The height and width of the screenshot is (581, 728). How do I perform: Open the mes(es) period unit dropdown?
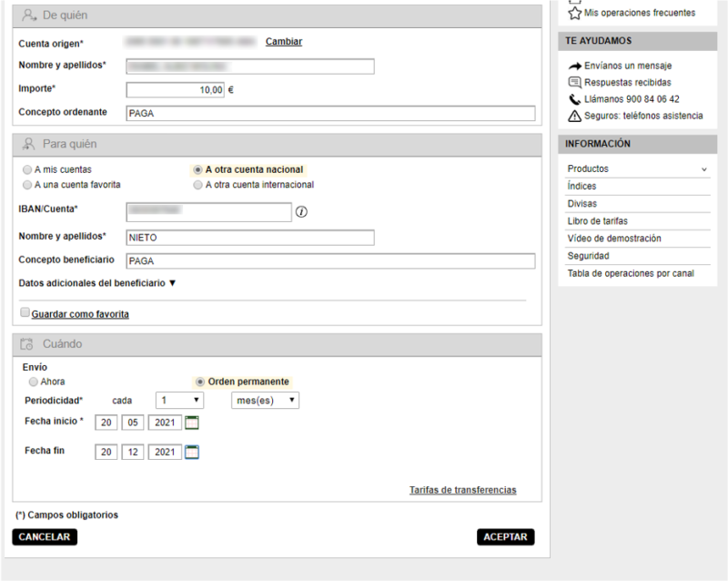[x=266, y=401]
